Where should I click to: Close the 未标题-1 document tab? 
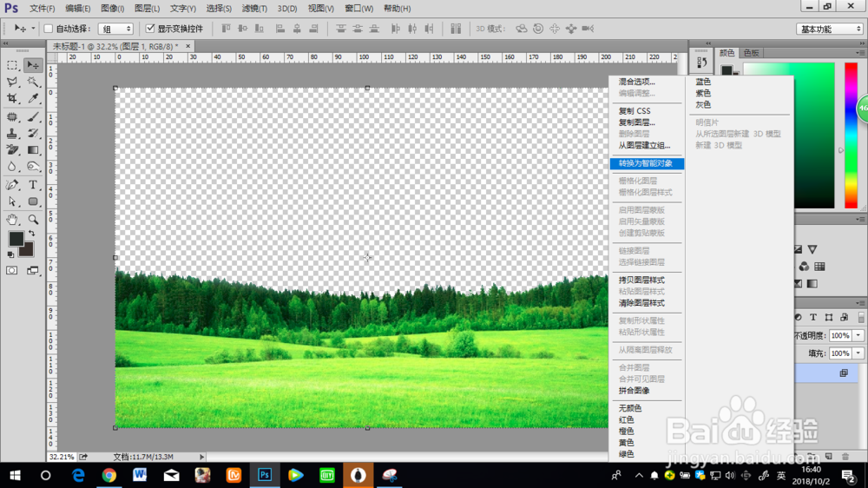[x=188, y=47]
